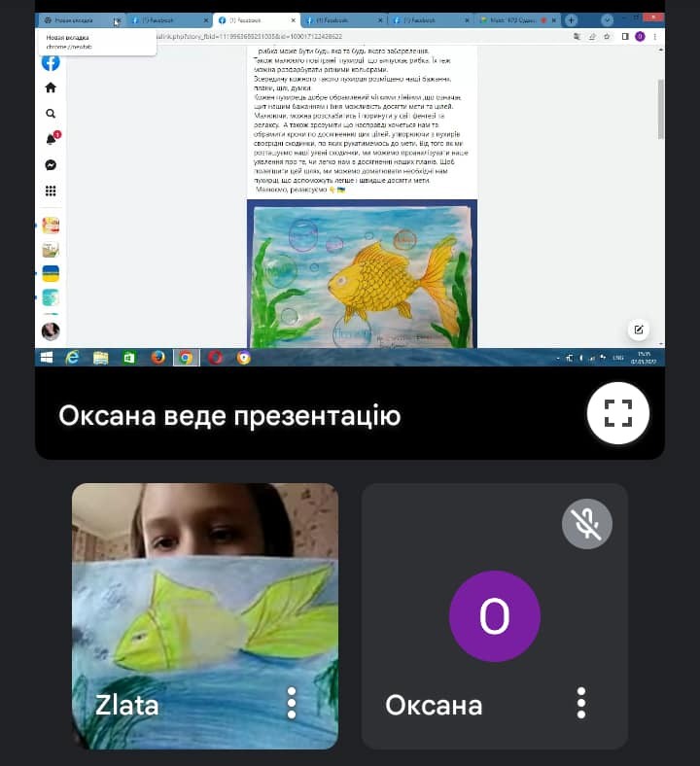Open the three-dot options for Оксана

click(x=581, y=703)
